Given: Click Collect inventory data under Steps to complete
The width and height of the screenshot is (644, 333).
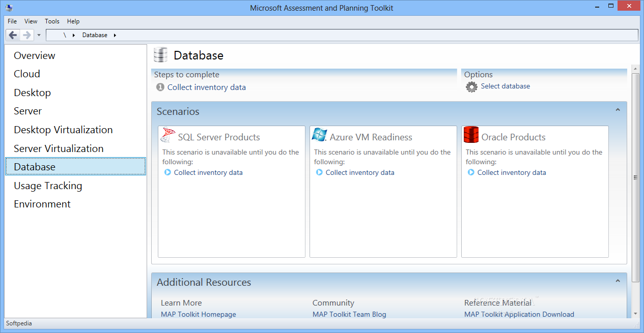Looking at the screenshot, I should point(206,87).
